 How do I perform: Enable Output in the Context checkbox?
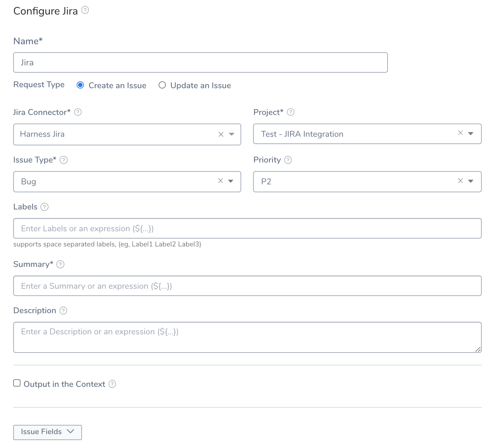17,383
